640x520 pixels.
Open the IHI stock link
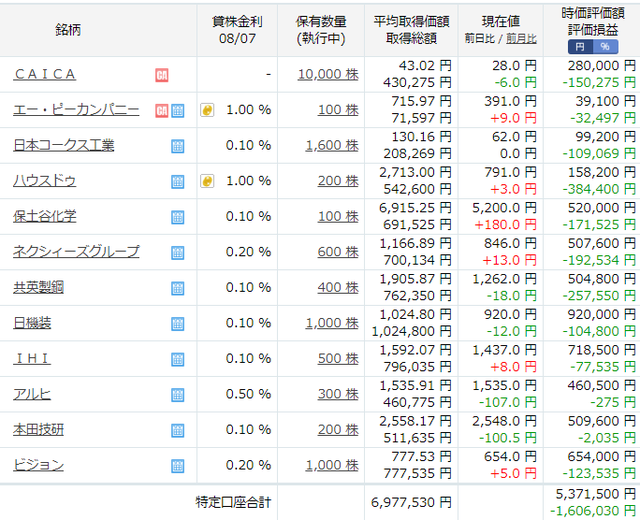pos(32,358)
